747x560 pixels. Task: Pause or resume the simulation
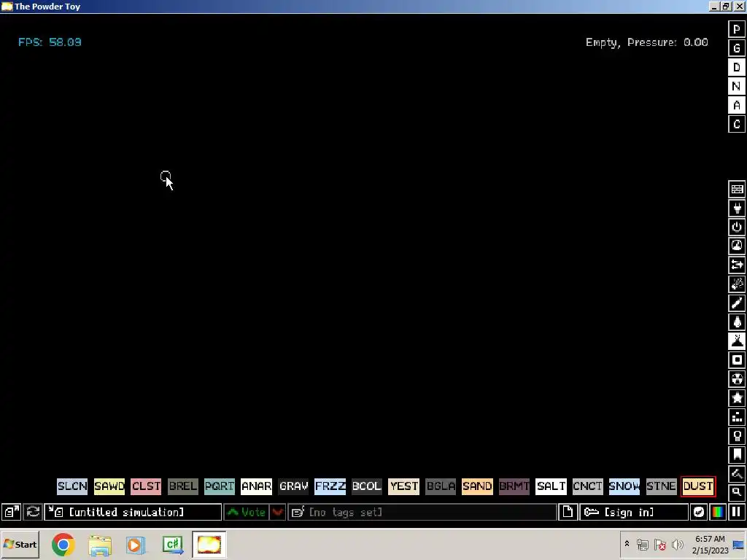tap(737, 513)
